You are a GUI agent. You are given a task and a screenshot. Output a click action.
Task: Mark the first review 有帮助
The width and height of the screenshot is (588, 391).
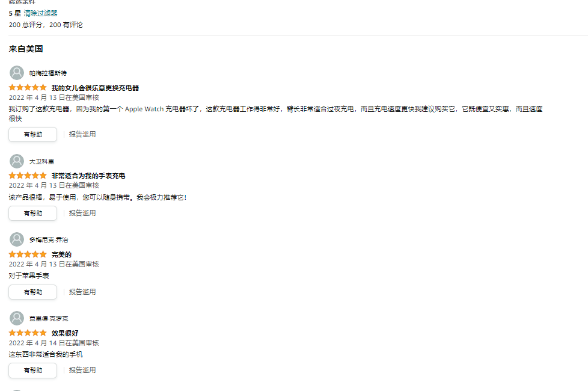coord(33,134)
